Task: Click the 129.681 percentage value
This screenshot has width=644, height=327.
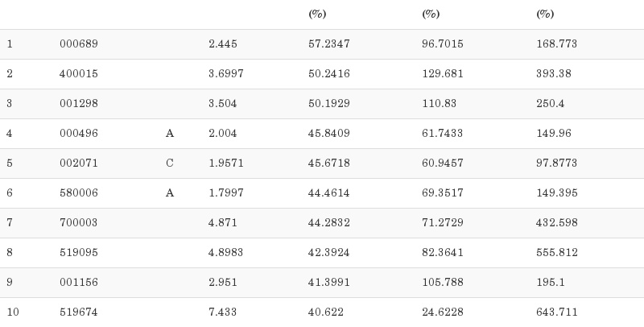Action: click(443, 74)
